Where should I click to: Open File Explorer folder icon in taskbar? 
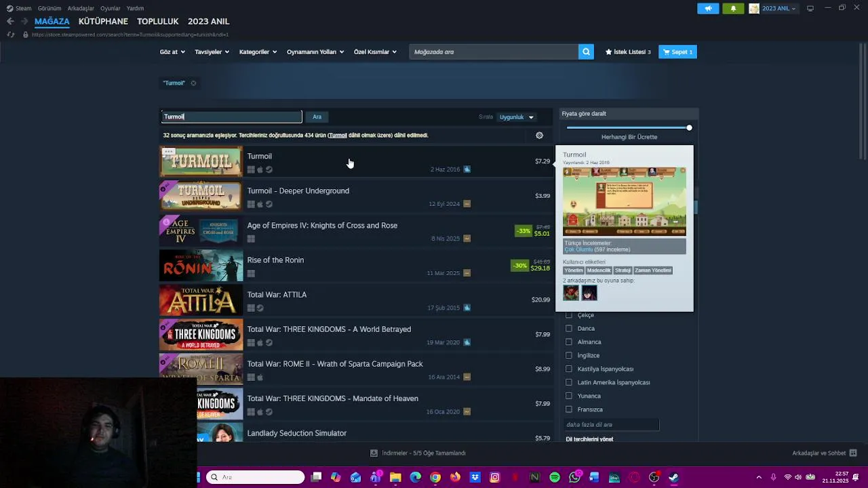click(395, 477)
